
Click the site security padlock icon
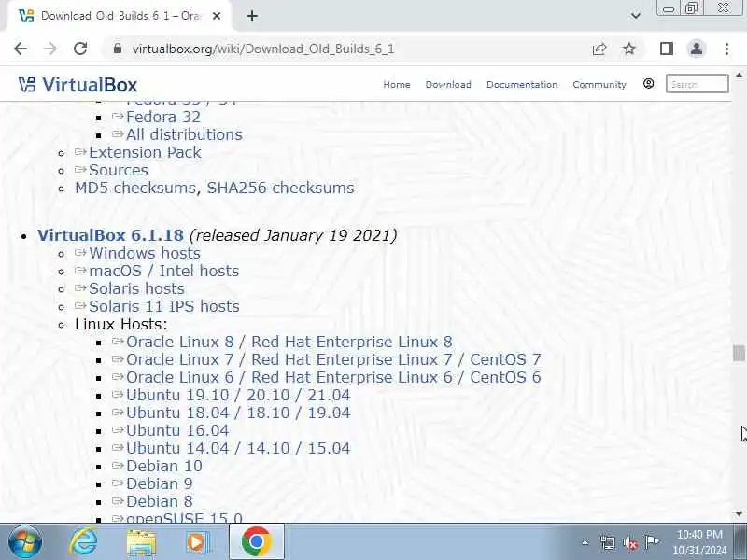click(x=118, y=49)
